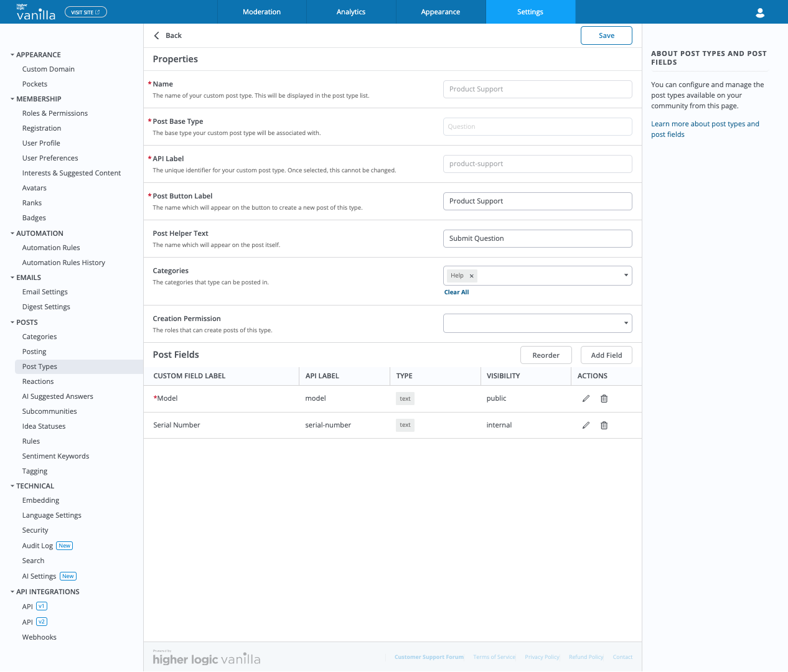This screenshot has height=672, width=788.
Task: Open Digest Settings page
Action: point(46,307)
